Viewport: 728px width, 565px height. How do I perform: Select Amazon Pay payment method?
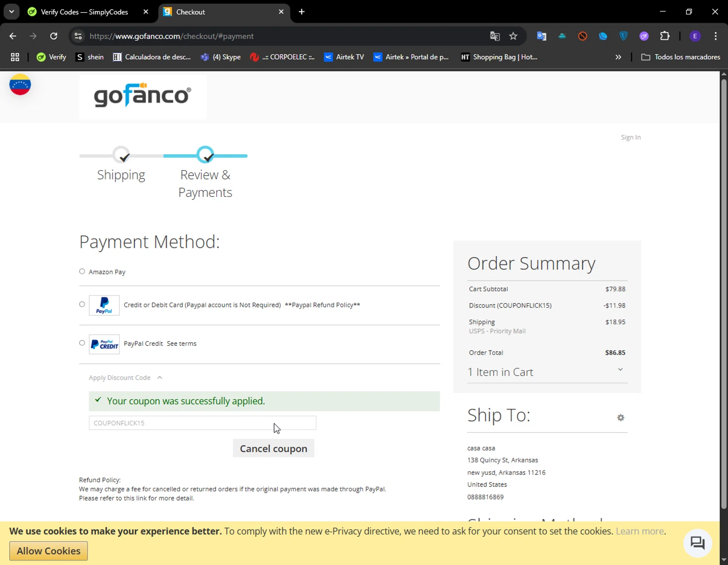pos(82,272)
